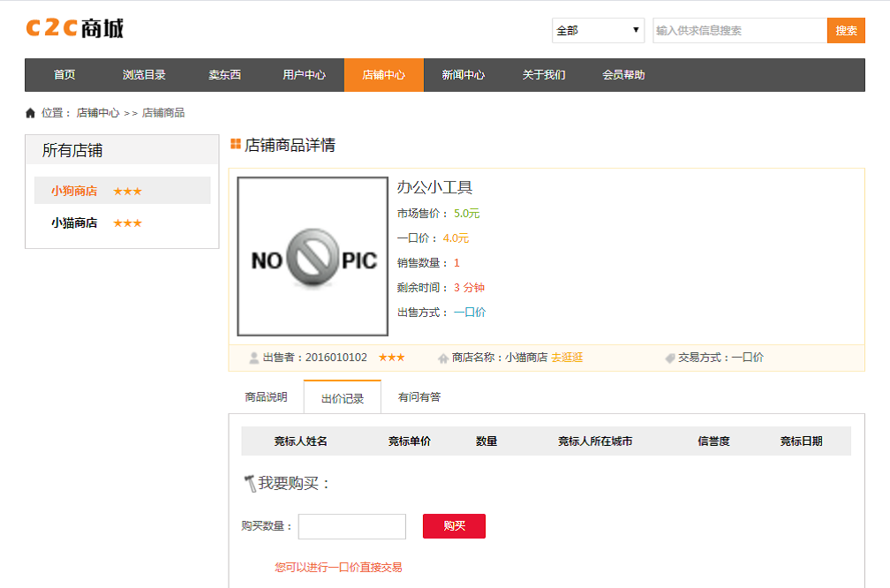Click the orange grid icon beside 店铺商品详情
Viewport: 890px width, 588px height.
pos(235,142)
